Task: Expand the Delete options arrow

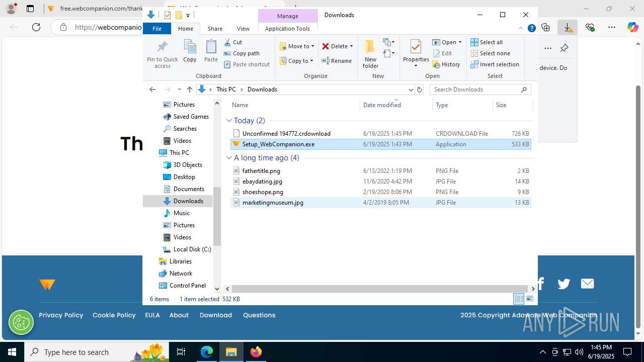Action: (x=351, y=46)
